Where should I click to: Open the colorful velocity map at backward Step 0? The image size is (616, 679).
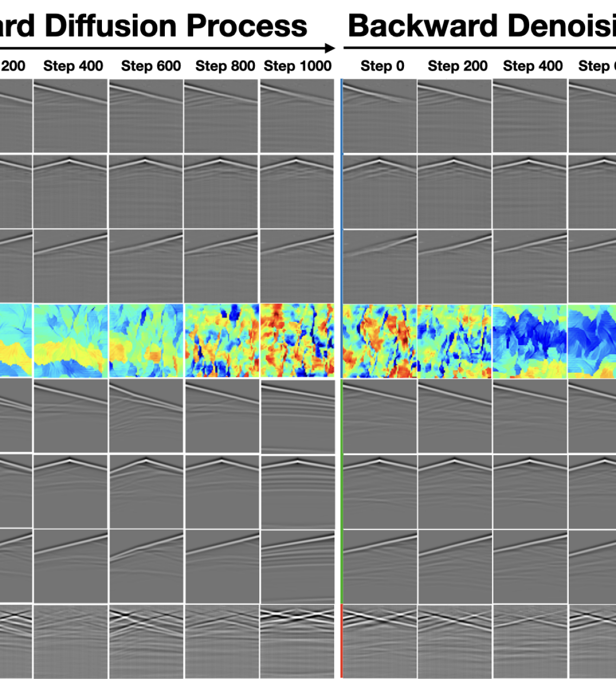click(380, 341)
